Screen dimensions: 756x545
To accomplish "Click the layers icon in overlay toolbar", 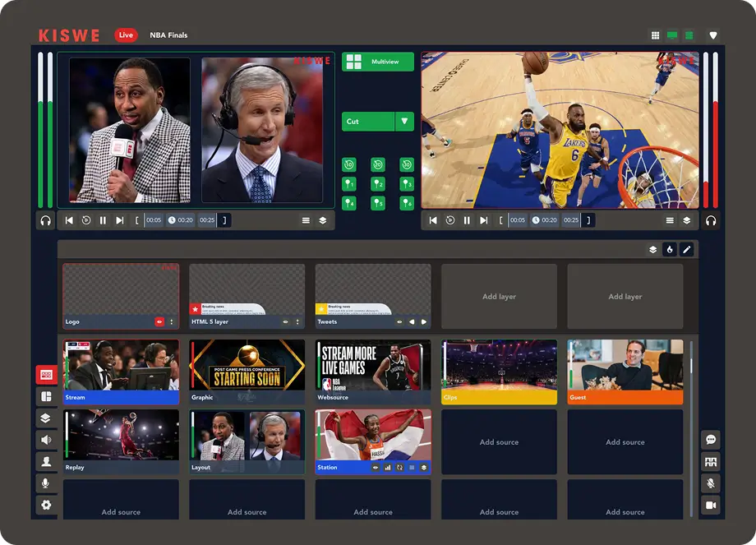I will (x=652, y=249).
